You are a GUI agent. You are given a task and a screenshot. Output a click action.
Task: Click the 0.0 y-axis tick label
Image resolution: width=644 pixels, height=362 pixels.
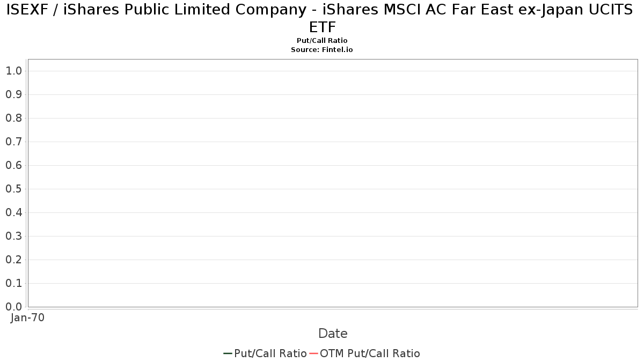[13, 307]
